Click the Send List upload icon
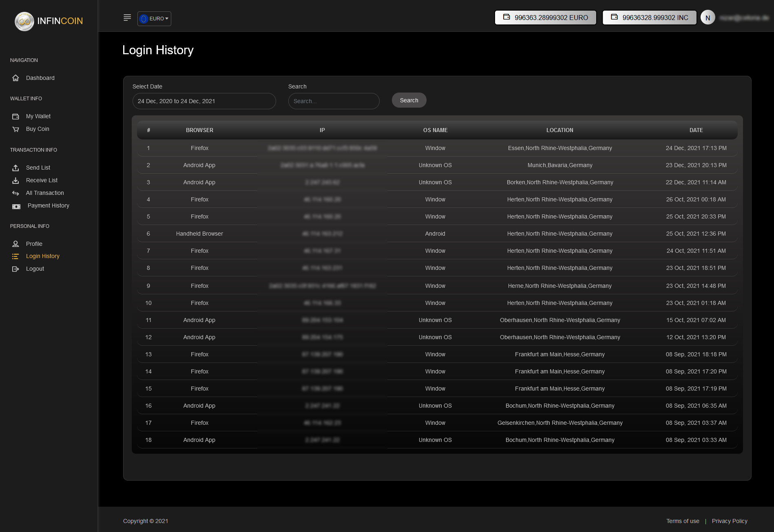The width and height of the screenshot is (774, 532). 15,168
